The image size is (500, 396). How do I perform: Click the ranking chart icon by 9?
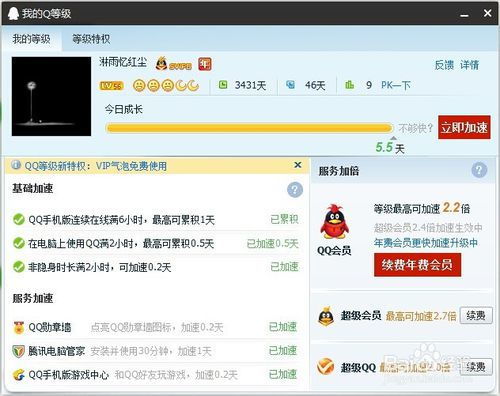(349, 85)
